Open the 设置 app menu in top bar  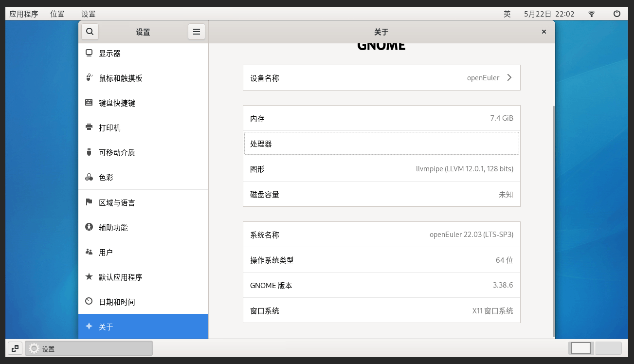(x=89, y=14)
